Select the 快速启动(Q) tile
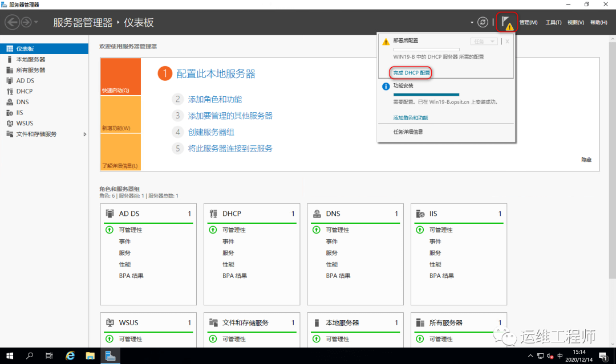The image size is (616, 364). [120, 76]
